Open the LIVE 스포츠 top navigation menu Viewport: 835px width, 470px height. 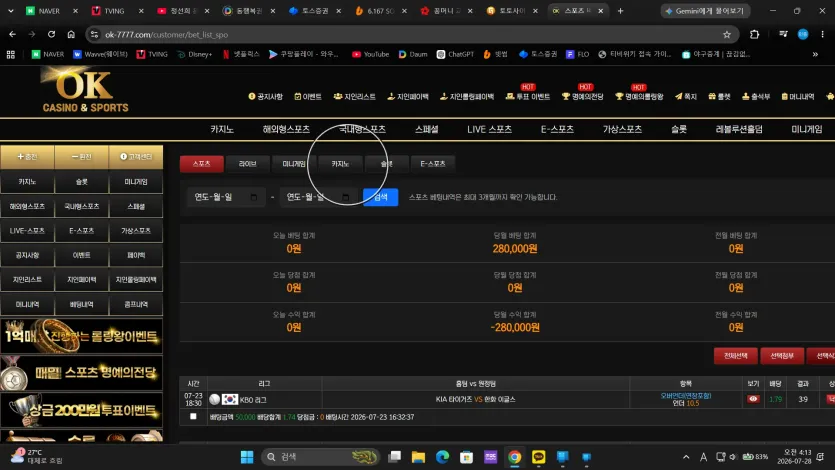[489, 129]
